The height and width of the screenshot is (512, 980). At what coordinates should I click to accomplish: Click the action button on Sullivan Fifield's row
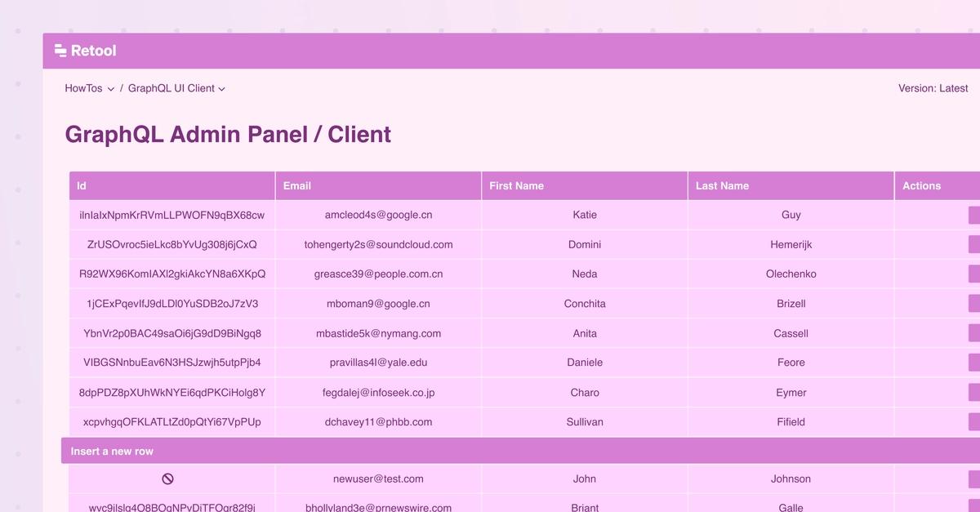(975, 422)
